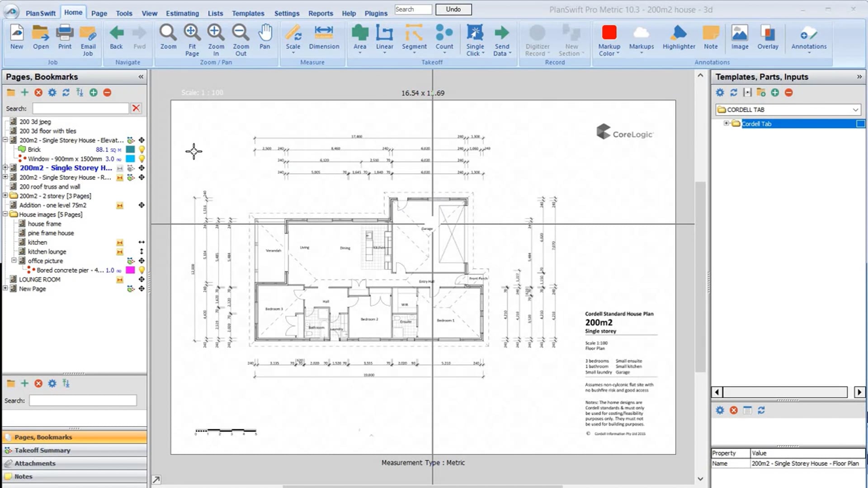Switch to the Takeoff Summary tab
The height and width of the screenshot is (488, 868).
(x=43, y=450)
